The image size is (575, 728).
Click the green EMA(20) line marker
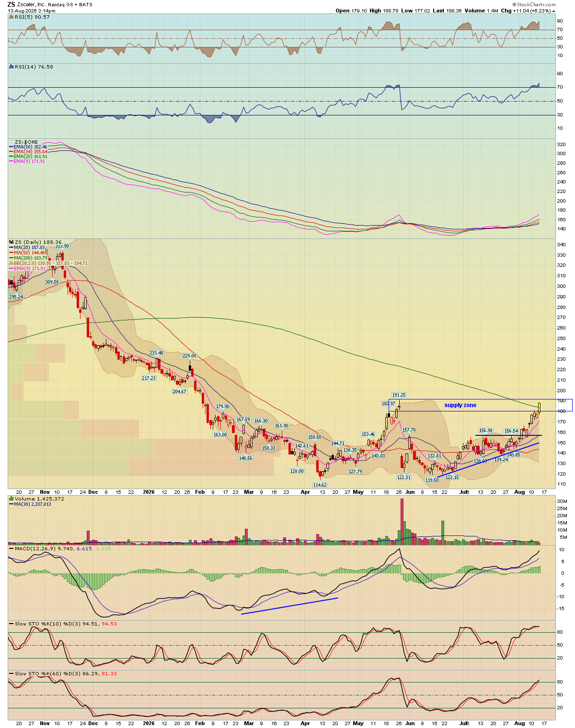click(11, 157)
